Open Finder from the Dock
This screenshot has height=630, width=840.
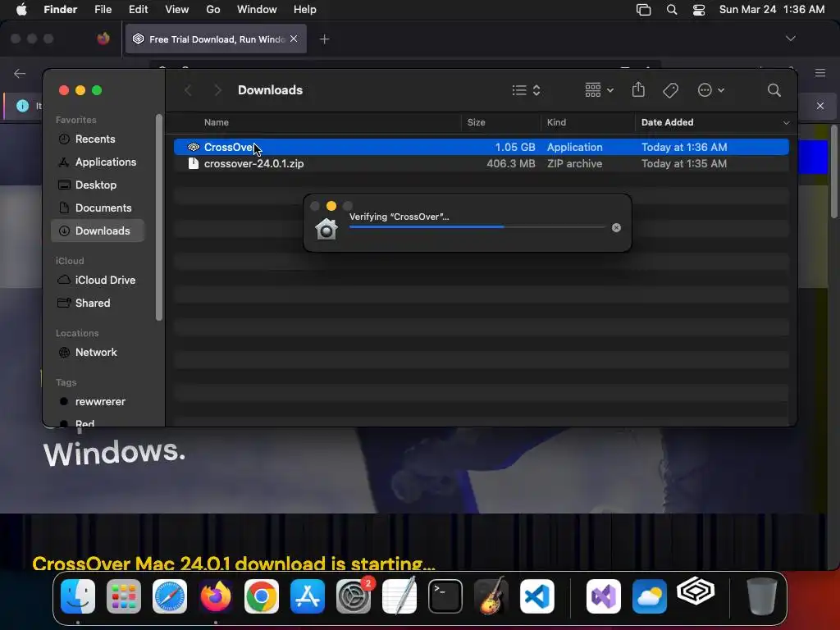pyautogui.click(x=78, y=596)
